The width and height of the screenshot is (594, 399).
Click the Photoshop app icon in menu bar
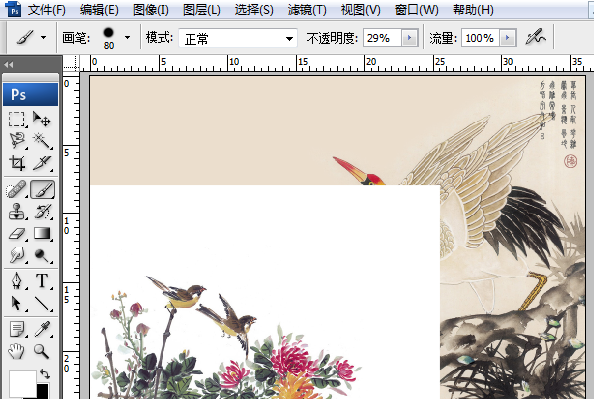(x=13, y=9)
